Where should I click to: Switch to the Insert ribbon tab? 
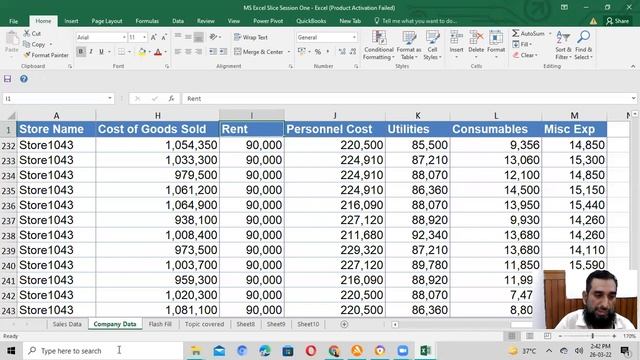[x=71, y=21]
